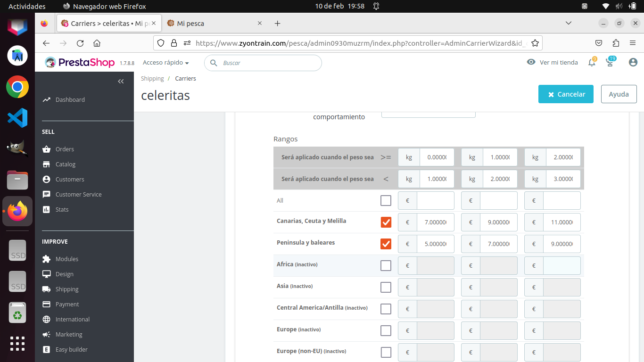Switch to the Mi pesca tab

(215, 23)
